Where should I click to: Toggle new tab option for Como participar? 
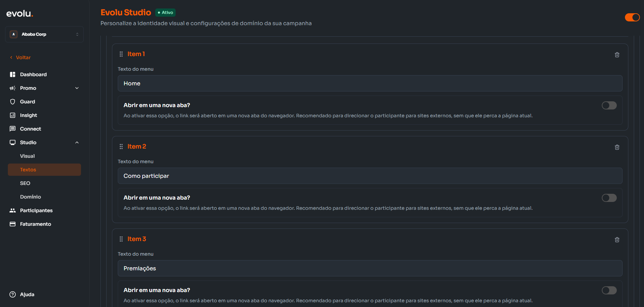point(609,198)
